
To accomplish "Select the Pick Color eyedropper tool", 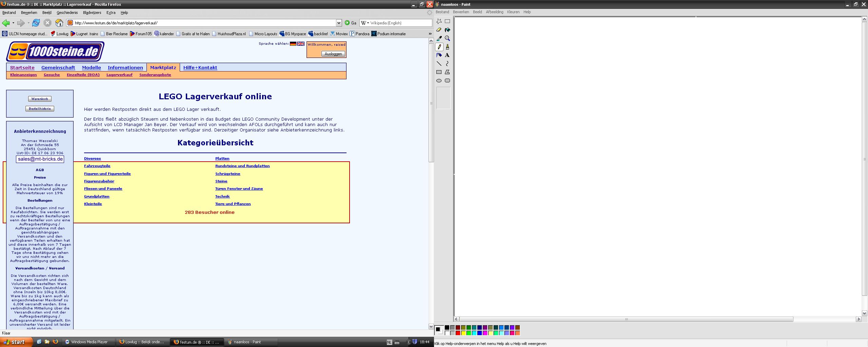I will click(439, 38).
